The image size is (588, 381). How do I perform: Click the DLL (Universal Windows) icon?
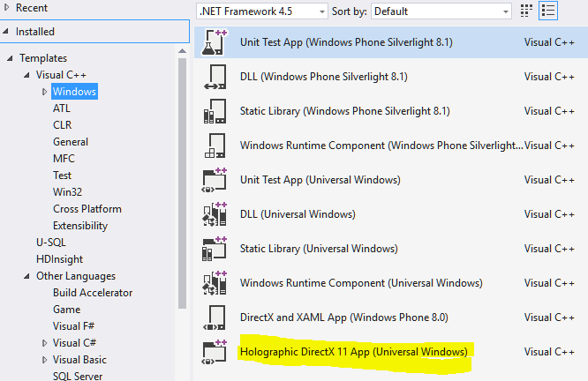(x=215, y=214)
